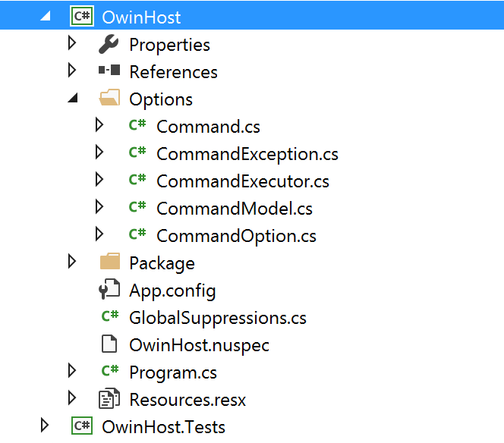Expand CommandException.cs node
504x443 pixels.
pyautogui.click(x=99, y=152)
